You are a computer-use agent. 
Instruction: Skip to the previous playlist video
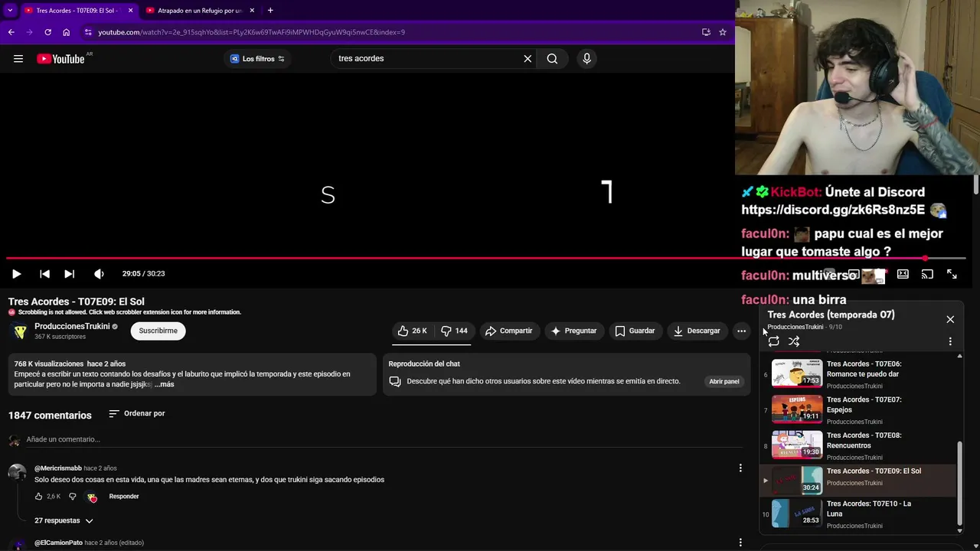coord(44,274)
